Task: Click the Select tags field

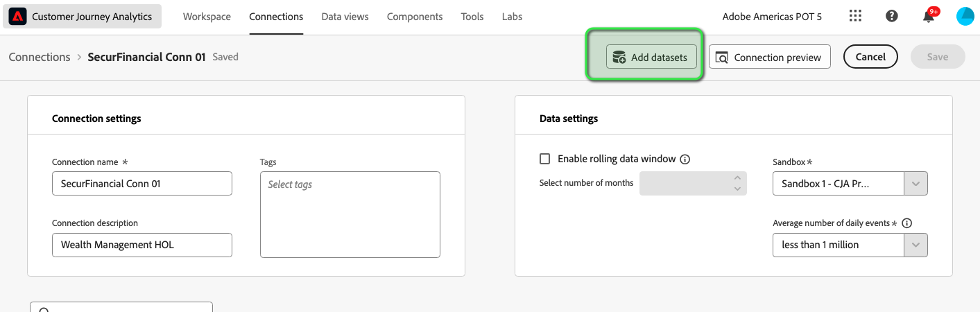Action: (350, 214)
